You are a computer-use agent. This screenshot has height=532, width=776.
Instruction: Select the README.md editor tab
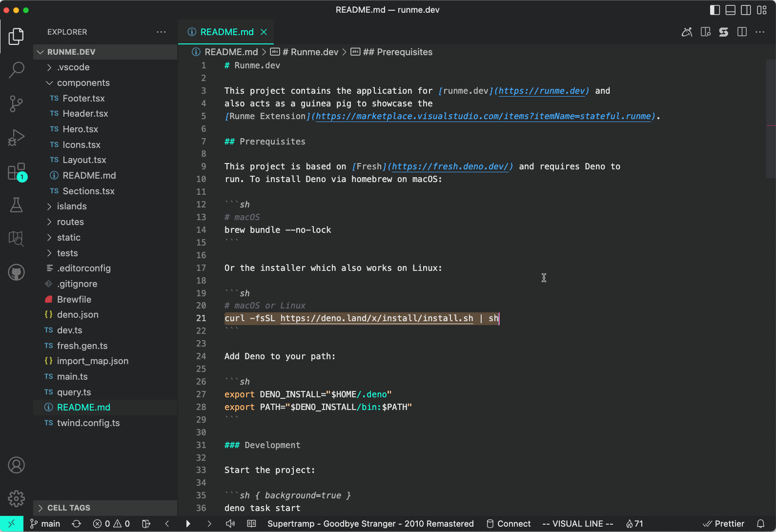(x=226, y=32)
